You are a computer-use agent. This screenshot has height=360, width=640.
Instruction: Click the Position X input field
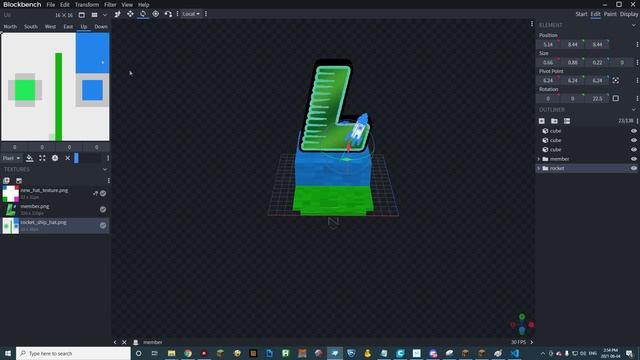548,44
